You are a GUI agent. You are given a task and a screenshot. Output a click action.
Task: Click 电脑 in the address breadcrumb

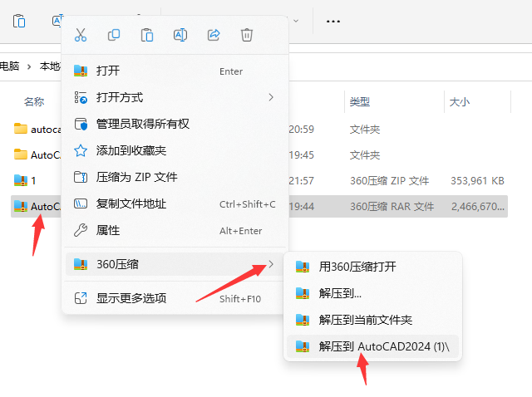point(9,66)
